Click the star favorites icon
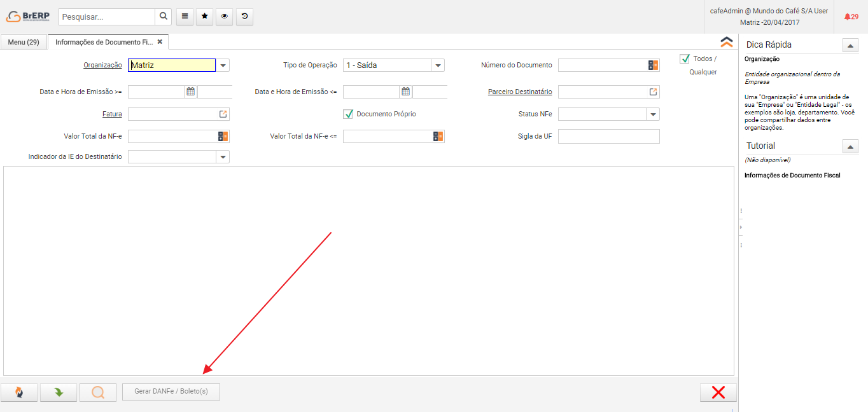 (204, 17)
